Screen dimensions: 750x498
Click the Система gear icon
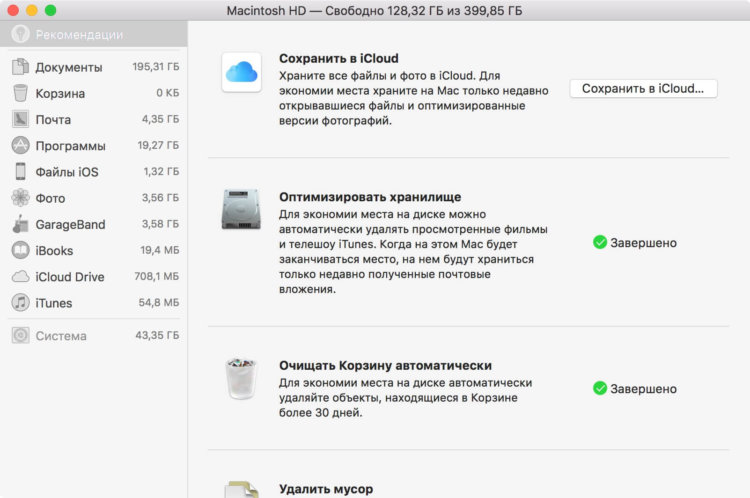(x=20, y=335)
